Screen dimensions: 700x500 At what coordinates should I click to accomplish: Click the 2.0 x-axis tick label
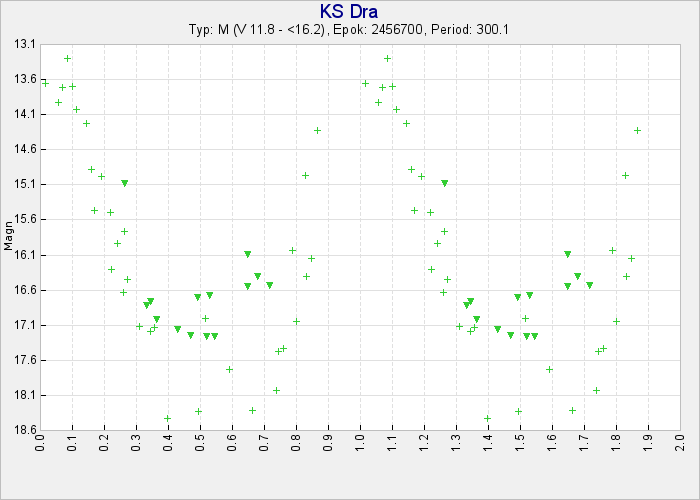tap(681, 444)
